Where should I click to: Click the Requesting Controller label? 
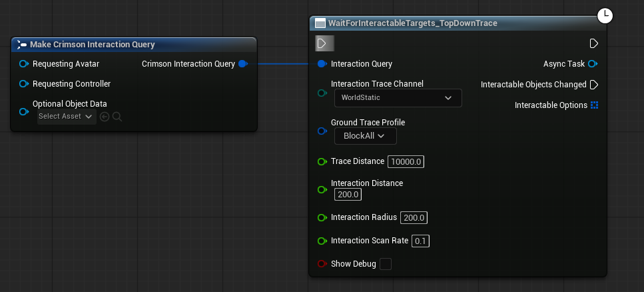(71, 84)
